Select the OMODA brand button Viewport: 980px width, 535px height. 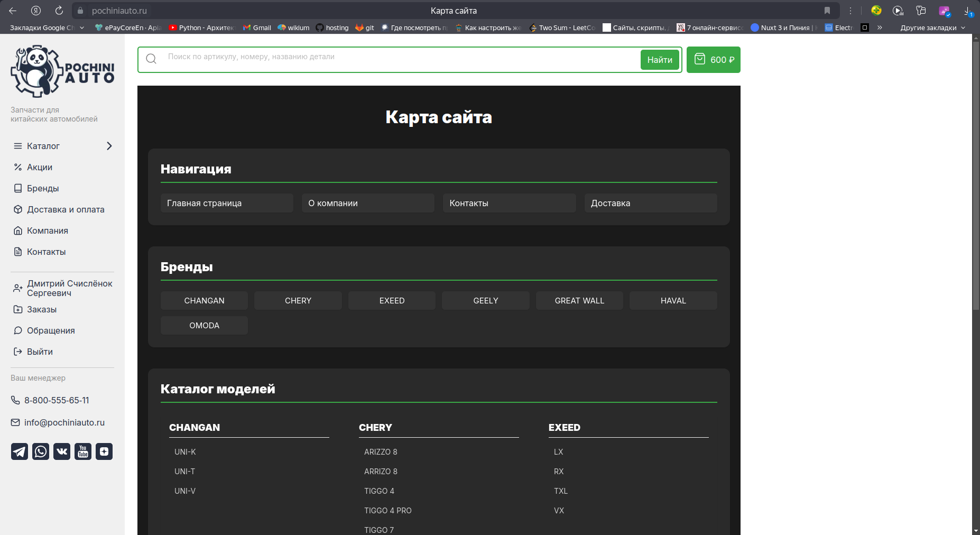(204, 325)
